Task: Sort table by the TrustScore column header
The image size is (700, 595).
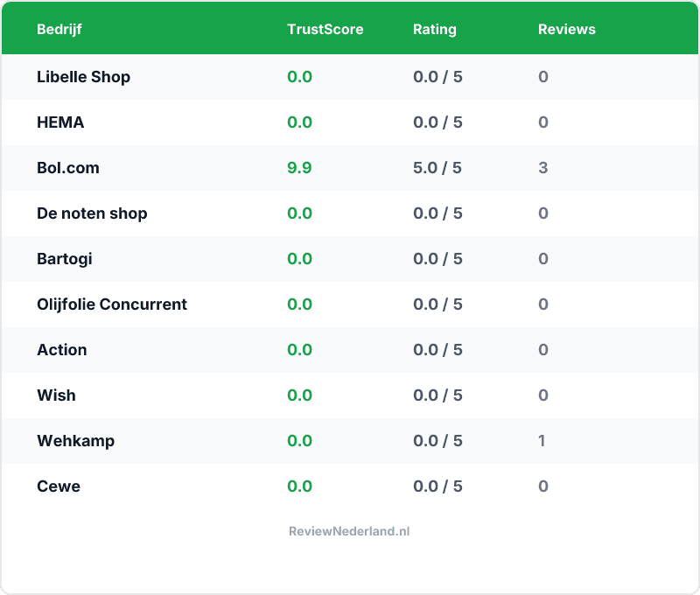Action: coord(325,29)
